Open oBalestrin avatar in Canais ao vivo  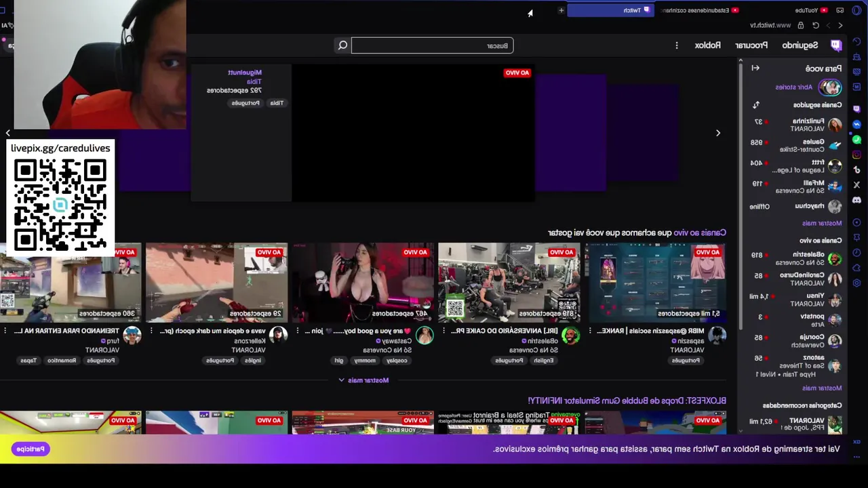tap(835, 258)
